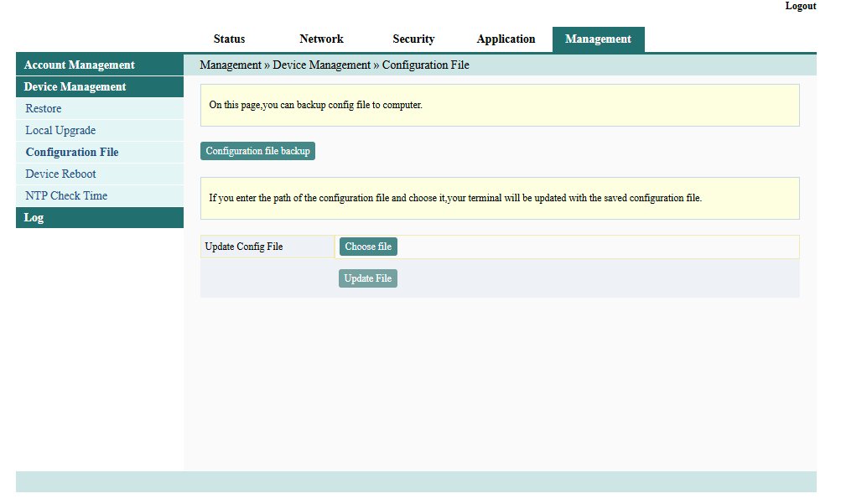Expand the Log section in sidebar
The width and height of the screenshot is (841, 504).
(x=34, y=218)
